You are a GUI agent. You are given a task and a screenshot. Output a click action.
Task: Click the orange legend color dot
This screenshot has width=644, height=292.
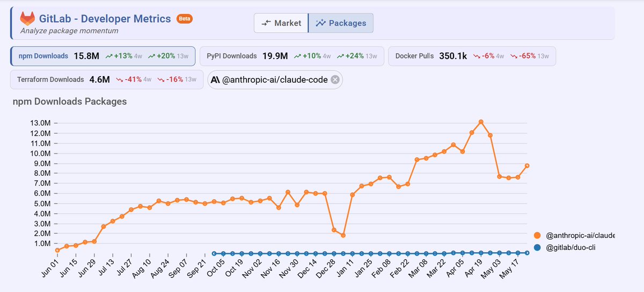[538, 235]
